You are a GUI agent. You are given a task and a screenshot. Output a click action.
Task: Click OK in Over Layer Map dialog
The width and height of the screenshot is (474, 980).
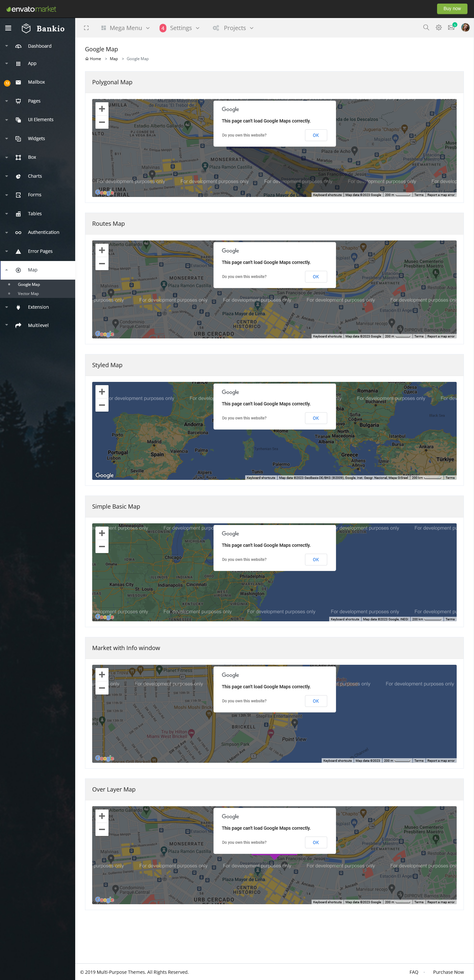click(316, 843)
